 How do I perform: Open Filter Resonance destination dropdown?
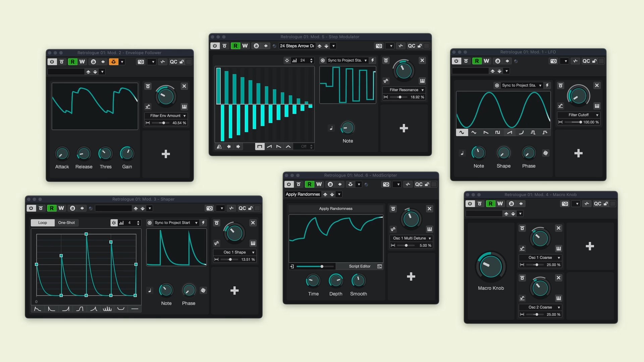pos(404,90)
